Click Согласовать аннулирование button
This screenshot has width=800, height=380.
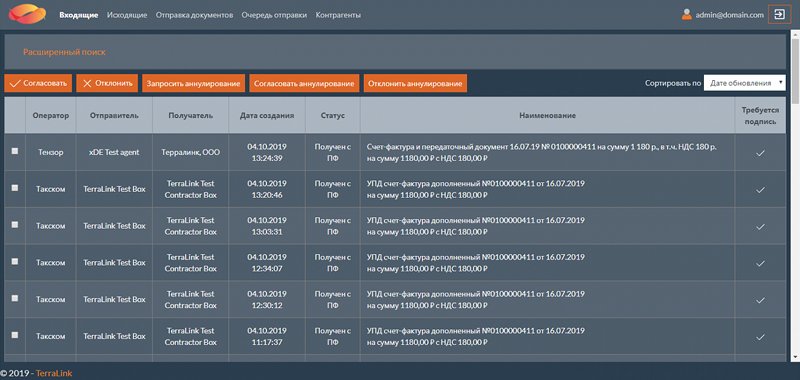point(304,83)
